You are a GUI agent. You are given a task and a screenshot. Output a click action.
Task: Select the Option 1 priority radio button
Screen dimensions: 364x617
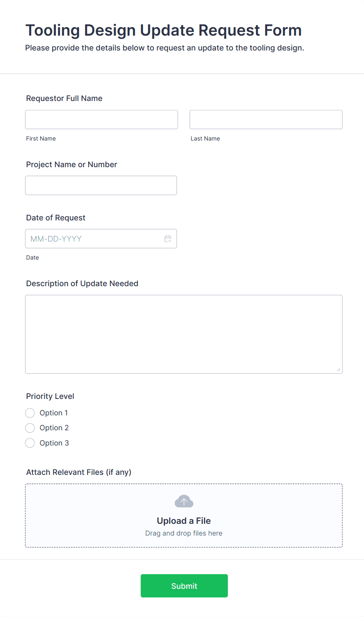pos(30,413)
